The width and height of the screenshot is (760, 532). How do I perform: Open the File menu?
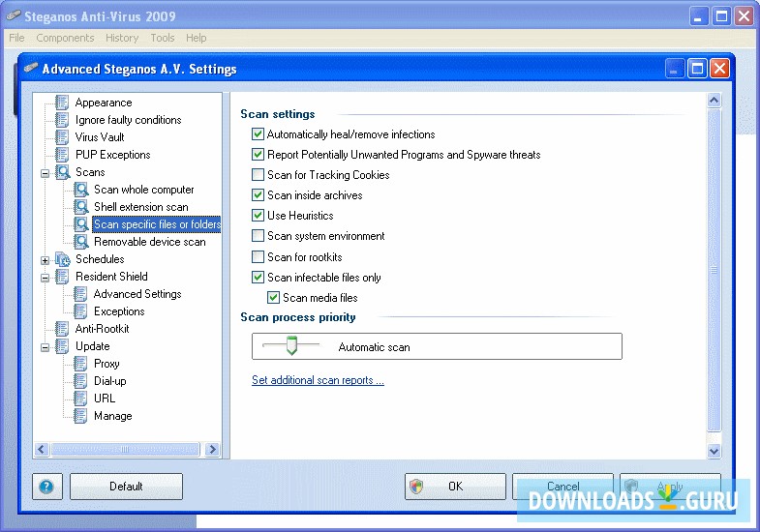16,38
